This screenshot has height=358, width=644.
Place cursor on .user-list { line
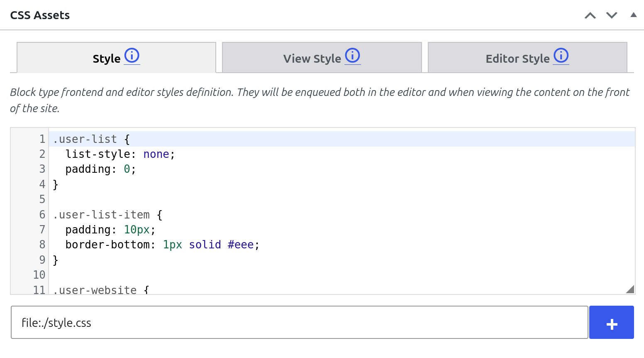click(342, 139)
